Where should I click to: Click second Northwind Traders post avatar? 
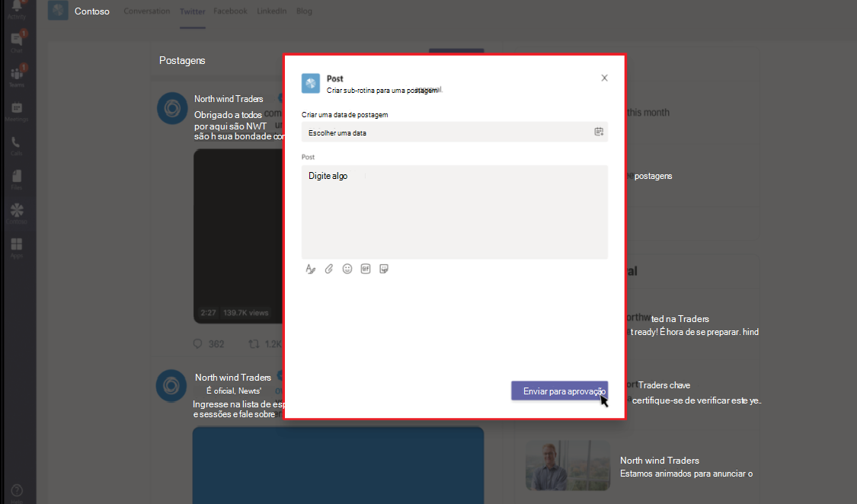[x=171, y=385]
